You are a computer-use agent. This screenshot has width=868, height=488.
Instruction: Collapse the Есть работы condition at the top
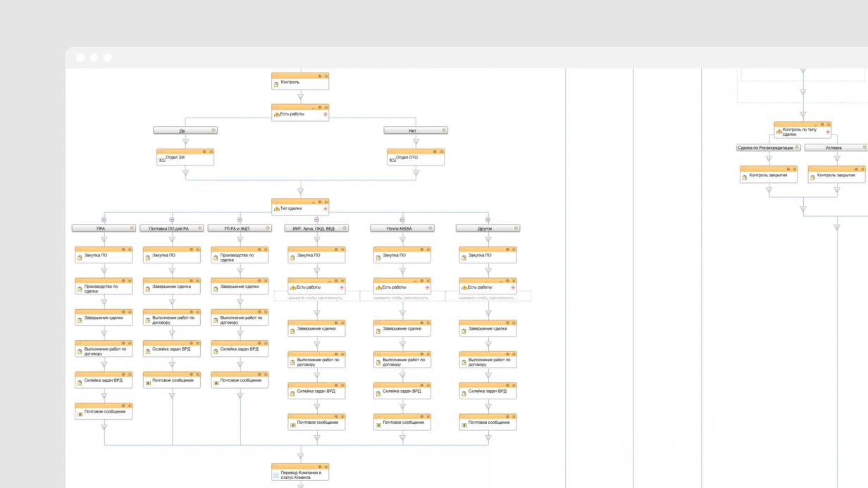(314, 108)
